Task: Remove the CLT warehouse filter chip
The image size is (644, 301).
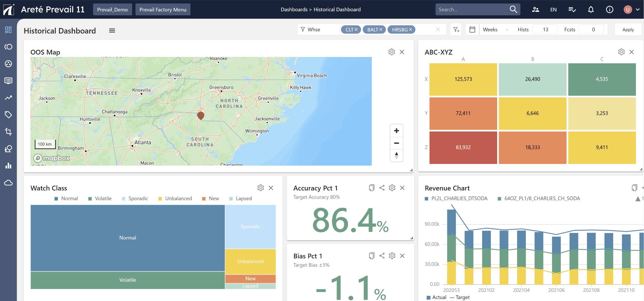Action: tap(356, 29)
